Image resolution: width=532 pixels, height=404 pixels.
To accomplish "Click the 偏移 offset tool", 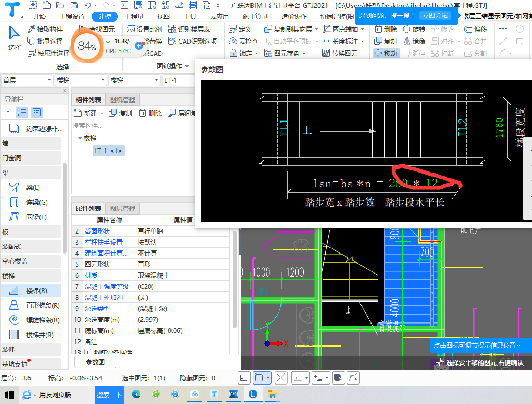I will click(475, 29).
